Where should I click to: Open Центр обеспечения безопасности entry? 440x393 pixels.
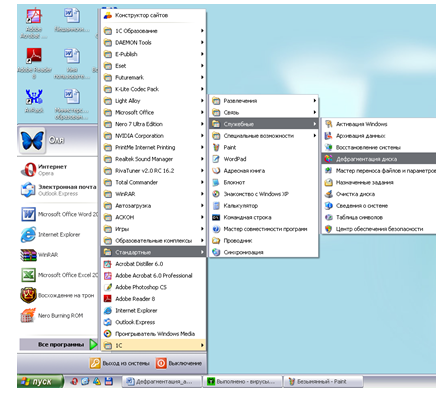tap(379, 229)
